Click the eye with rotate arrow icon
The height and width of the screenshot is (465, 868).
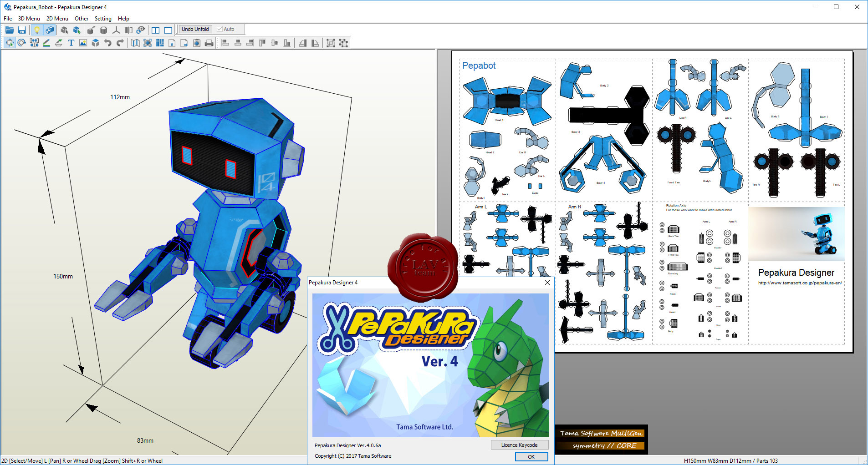click(x=141, y=30)
